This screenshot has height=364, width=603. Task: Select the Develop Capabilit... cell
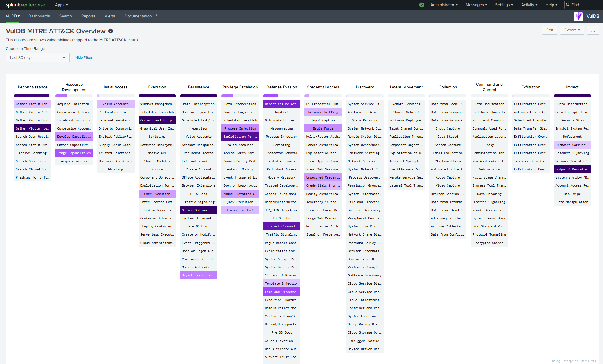[x=74, y=136]
